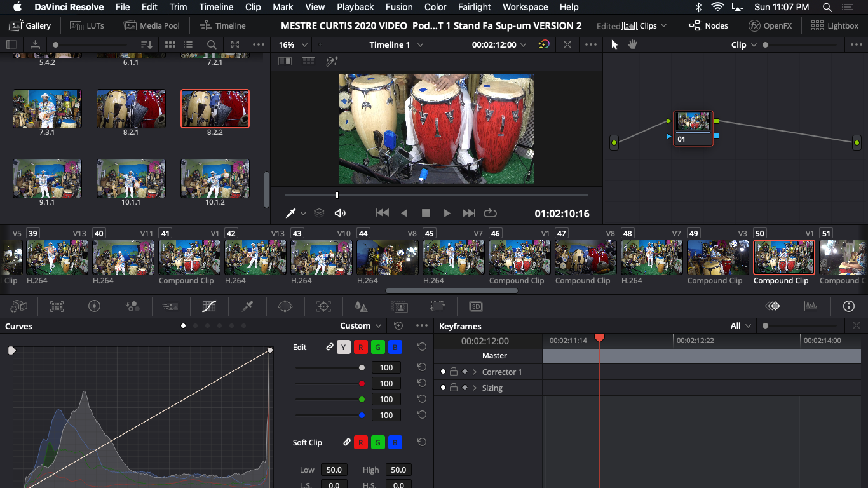Expand the Corrector 1 keyframe track
The height and width of the screenshot is (488, 868).
coord(475,372)
